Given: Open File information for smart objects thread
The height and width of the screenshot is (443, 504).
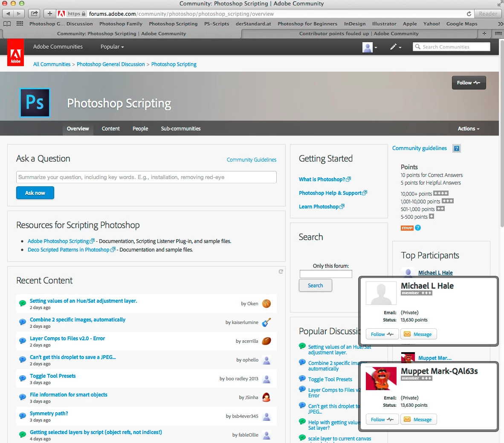Looking at the screenshot, I should coord(69,395).
